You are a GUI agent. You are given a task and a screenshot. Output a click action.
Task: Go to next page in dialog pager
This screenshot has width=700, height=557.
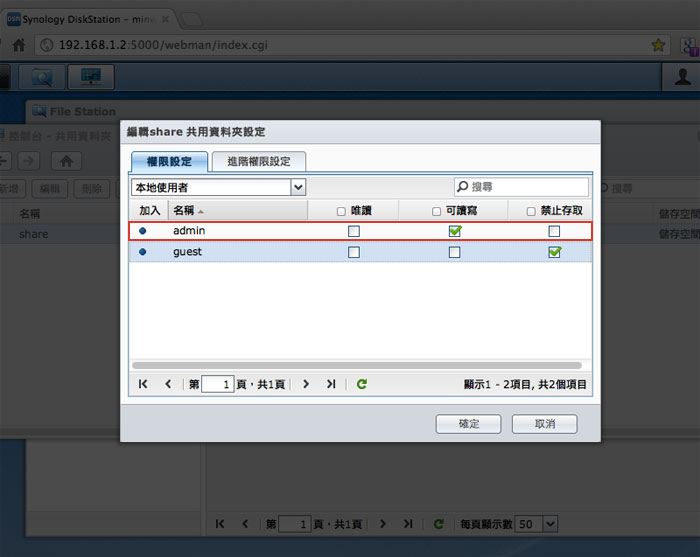306,384
